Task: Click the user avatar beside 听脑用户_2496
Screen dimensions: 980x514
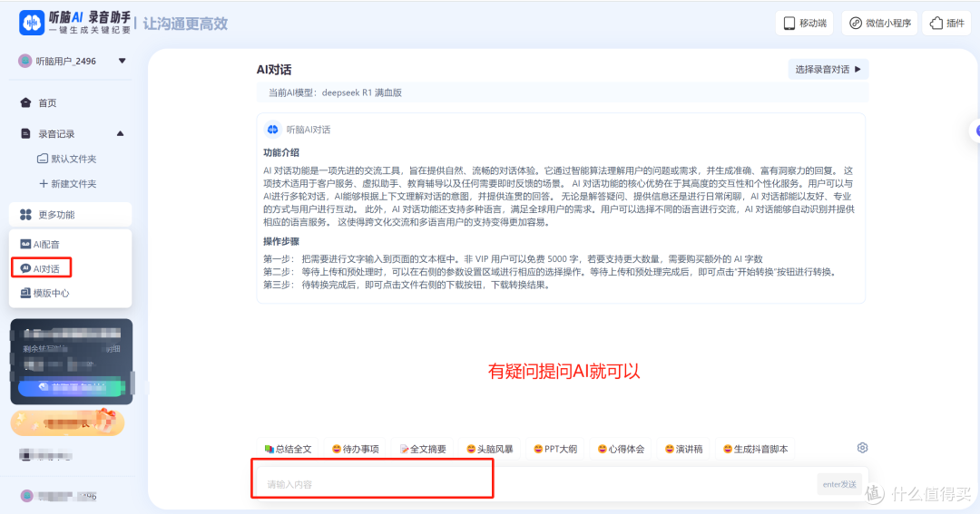Action: click(x=25, y=61)
